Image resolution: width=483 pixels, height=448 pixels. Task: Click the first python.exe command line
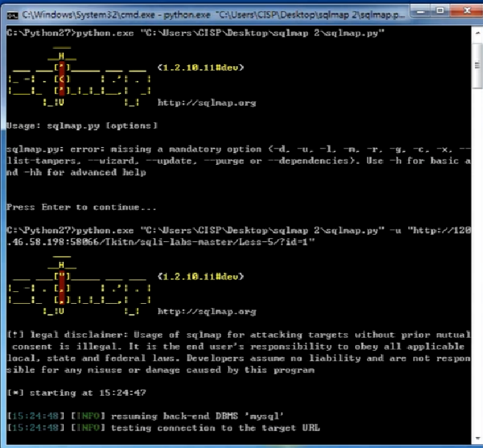tap(196, 33)
